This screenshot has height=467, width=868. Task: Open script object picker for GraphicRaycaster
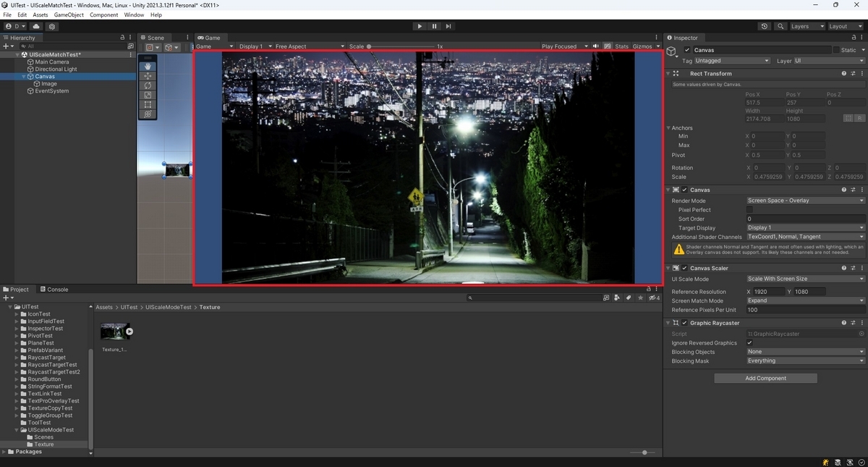(x=861, y=334)
